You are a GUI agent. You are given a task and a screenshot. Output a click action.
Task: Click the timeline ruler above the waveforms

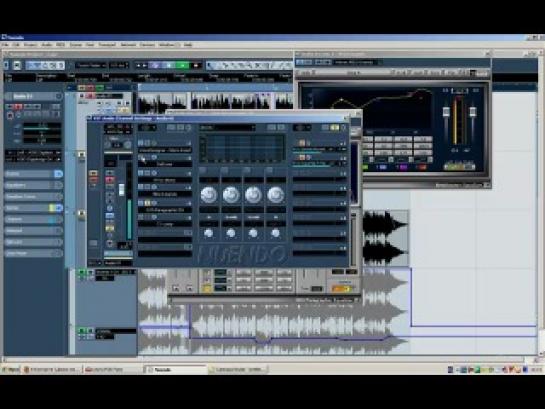(215, 88)
